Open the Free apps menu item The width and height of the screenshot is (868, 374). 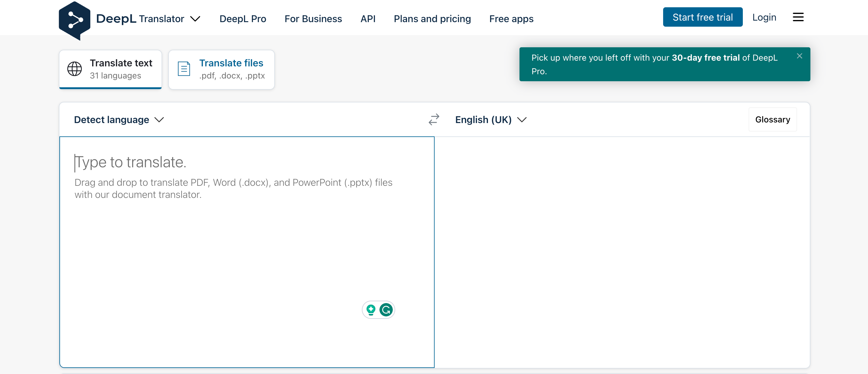pos(511,19)
